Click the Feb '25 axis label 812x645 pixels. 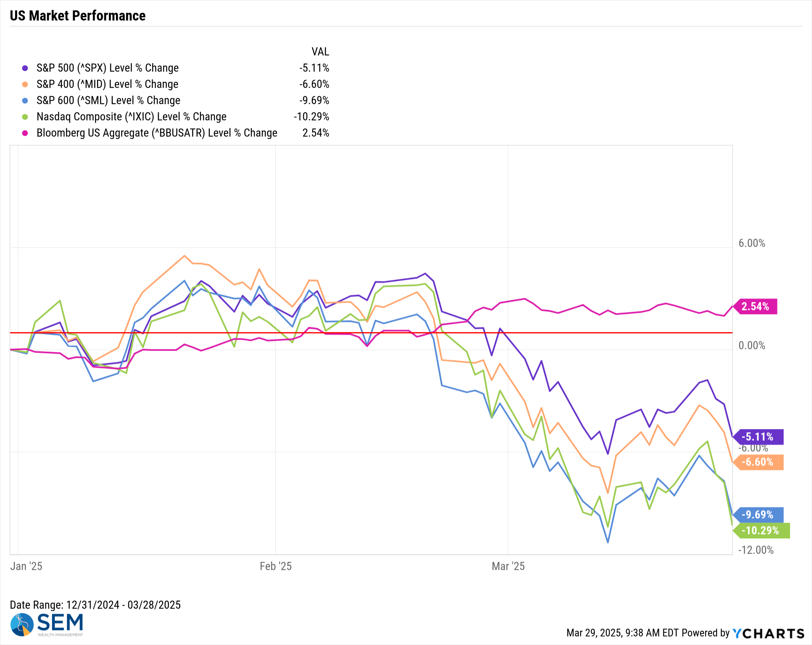point(276,566)
